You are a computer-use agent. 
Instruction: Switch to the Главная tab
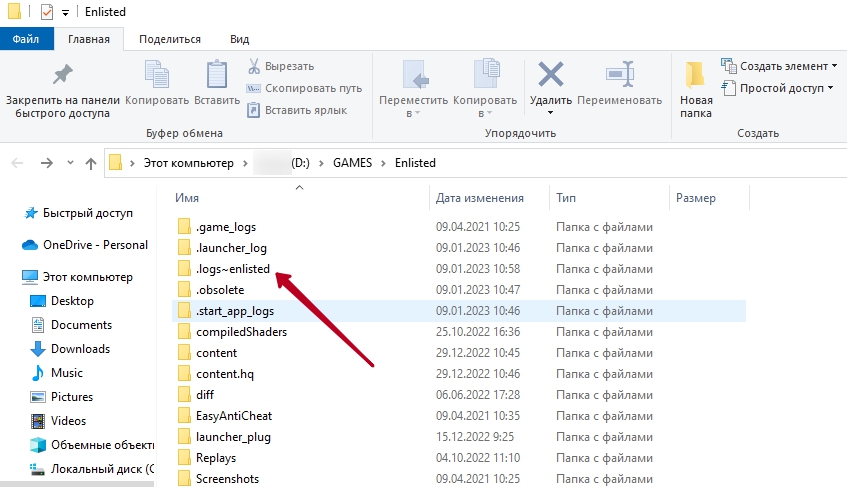[x=89, y=39]
